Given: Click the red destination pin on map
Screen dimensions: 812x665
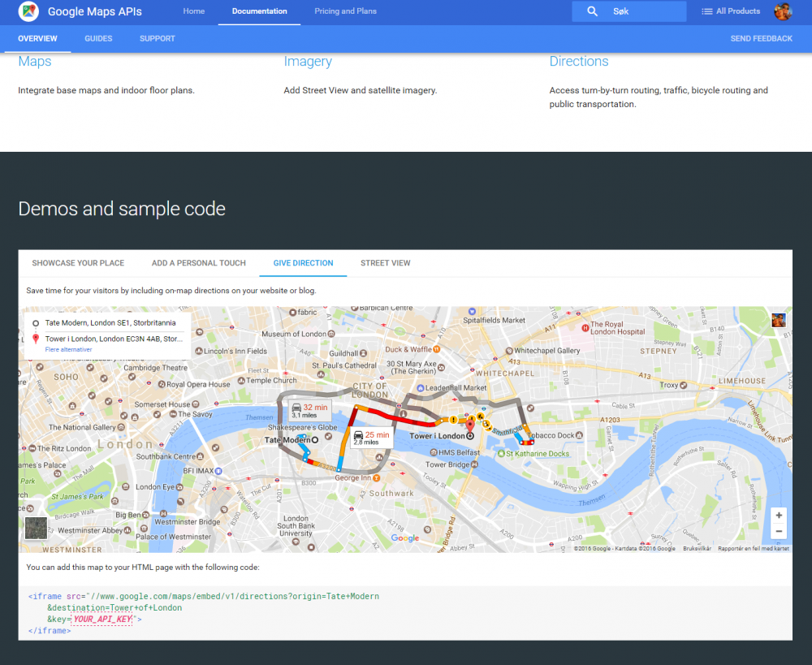Looking at the screenshot, I should tap(469, 425).
